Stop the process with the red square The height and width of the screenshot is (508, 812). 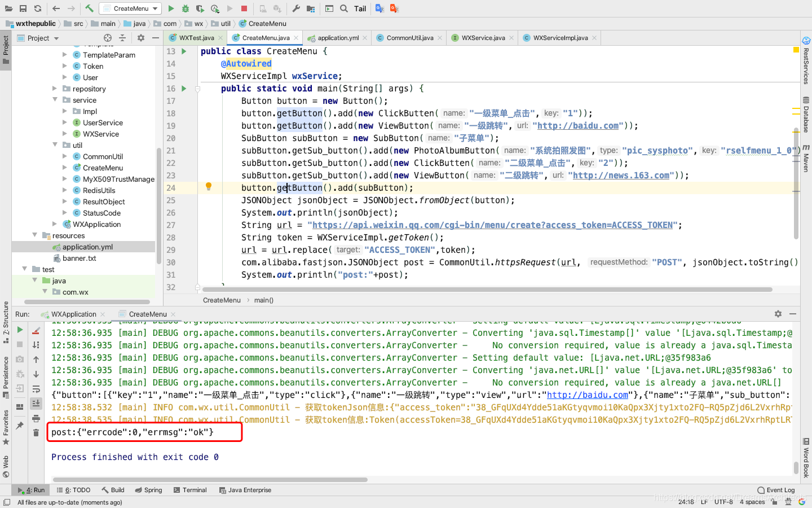244,8
